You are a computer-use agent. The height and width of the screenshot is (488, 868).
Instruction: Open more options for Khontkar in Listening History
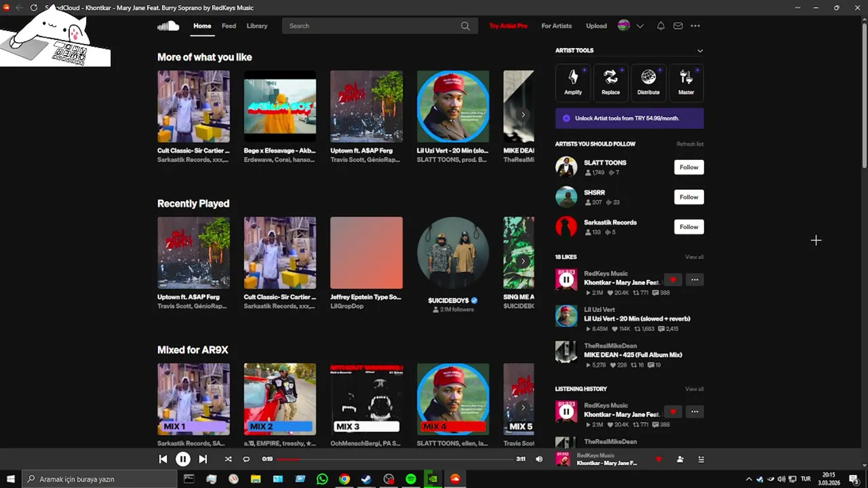point(694,411)
